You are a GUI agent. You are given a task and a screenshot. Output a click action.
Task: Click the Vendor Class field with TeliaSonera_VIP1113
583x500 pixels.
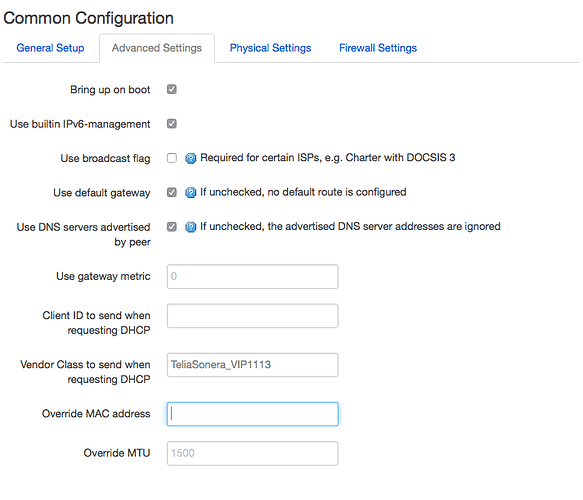(x=252, y=365)
